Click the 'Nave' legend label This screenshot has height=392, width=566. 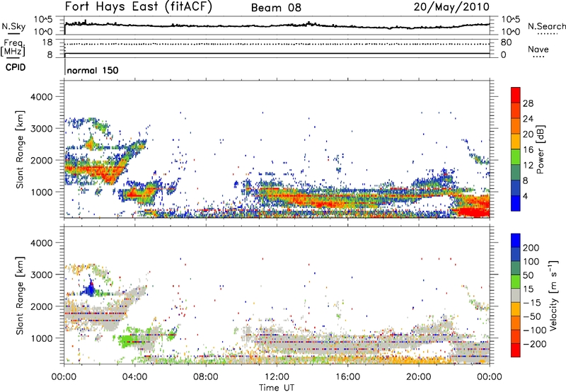click(x=538, y=49)
